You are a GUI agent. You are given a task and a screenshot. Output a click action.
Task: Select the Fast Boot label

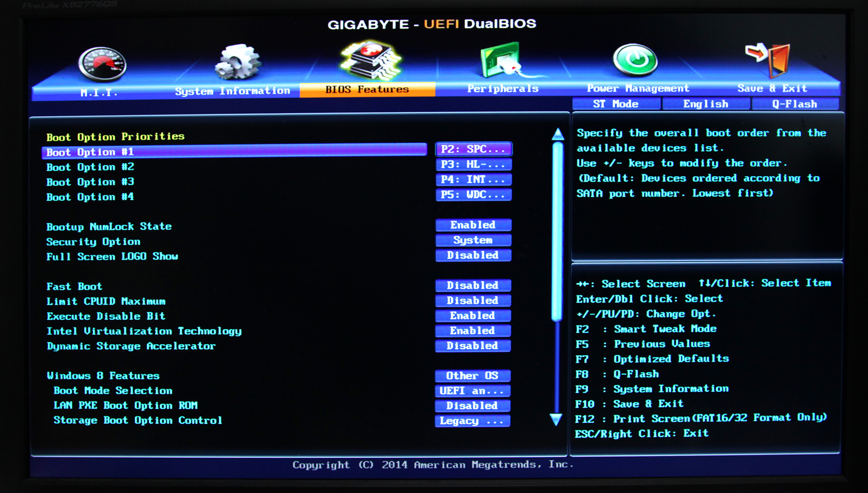(74, 286)
